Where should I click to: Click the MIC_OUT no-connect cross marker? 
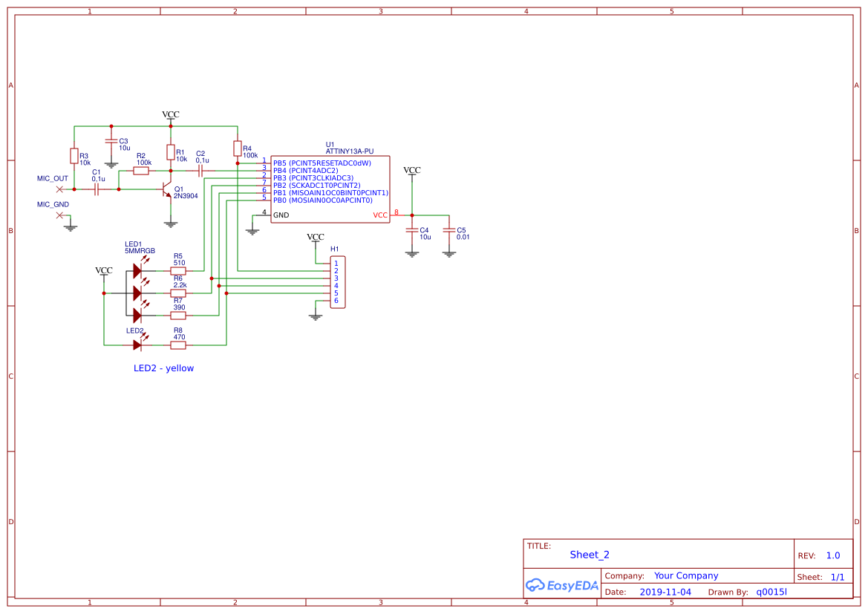(x=60, y=189)
